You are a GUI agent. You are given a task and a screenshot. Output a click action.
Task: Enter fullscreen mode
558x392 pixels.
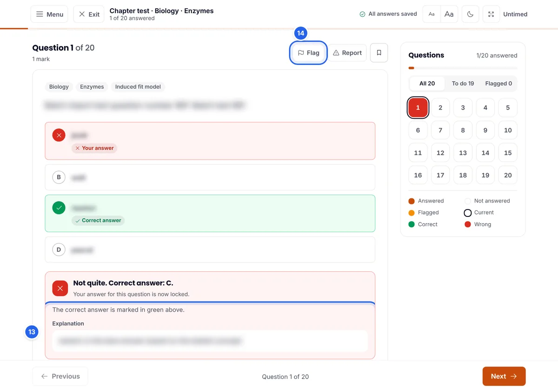coord(491,14)
